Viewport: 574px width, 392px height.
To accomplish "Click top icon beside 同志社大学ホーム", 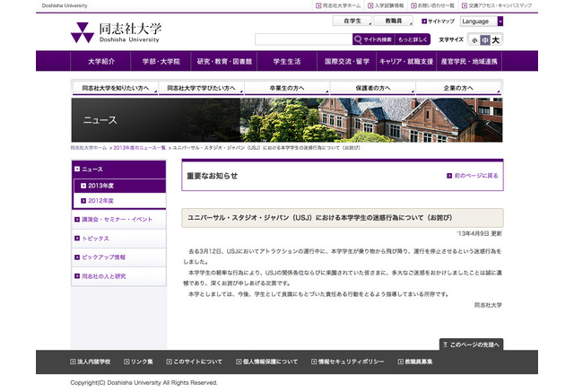I will point(318,5).
